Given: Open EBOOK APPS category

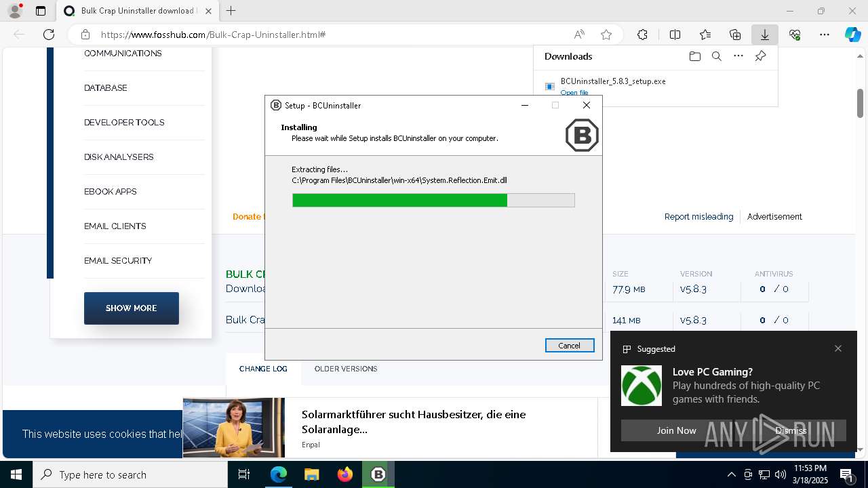Looking at the screenshot, I should click(x=111, y=192).
